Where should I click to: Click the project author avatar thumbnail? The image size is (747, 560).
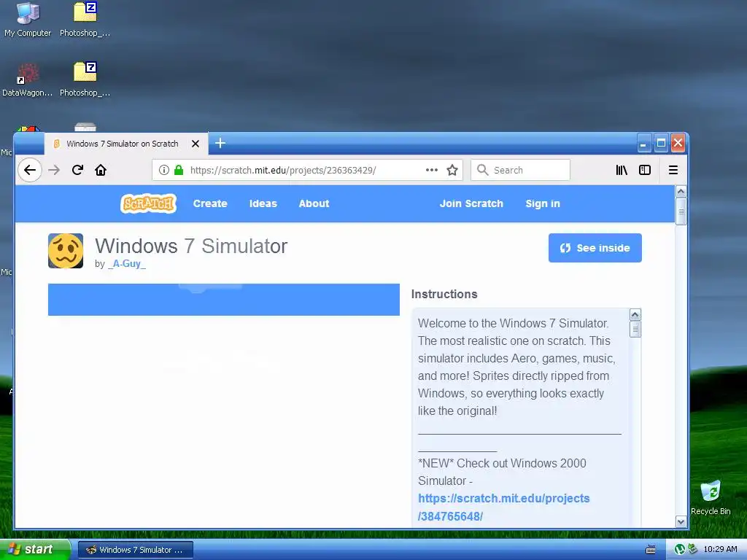point(66,251)
